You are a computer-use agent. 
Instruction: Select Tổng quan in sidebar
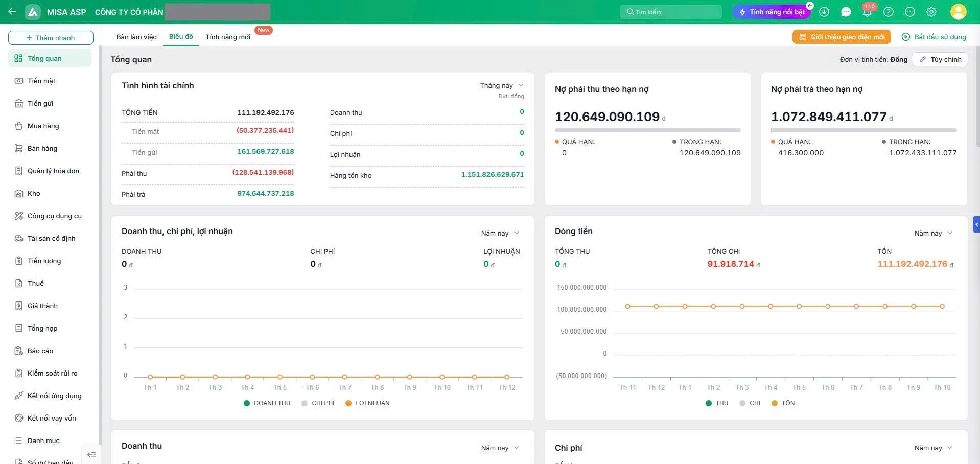pos(50,58)
